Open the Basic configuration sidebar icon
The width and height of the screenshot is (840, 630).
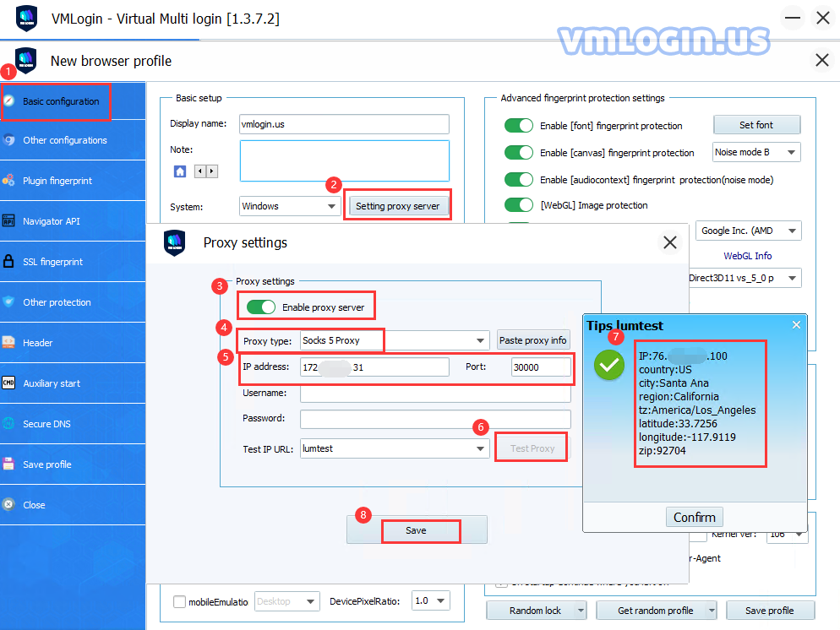8,101
